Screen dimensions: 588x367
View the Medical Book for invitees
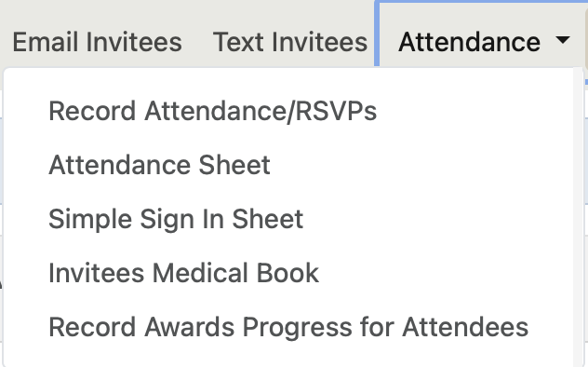click(x=184, y=273)
